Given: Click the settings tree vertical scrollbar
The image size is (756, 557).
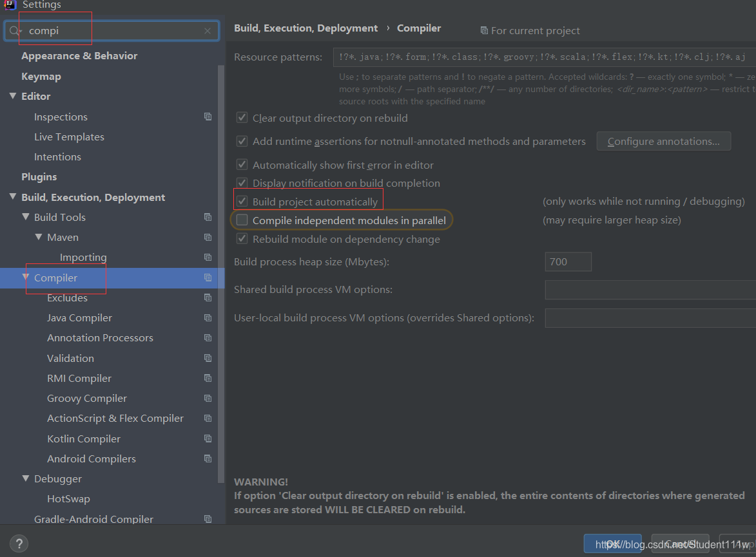Looking at the screenshot, I should point(221,274).
